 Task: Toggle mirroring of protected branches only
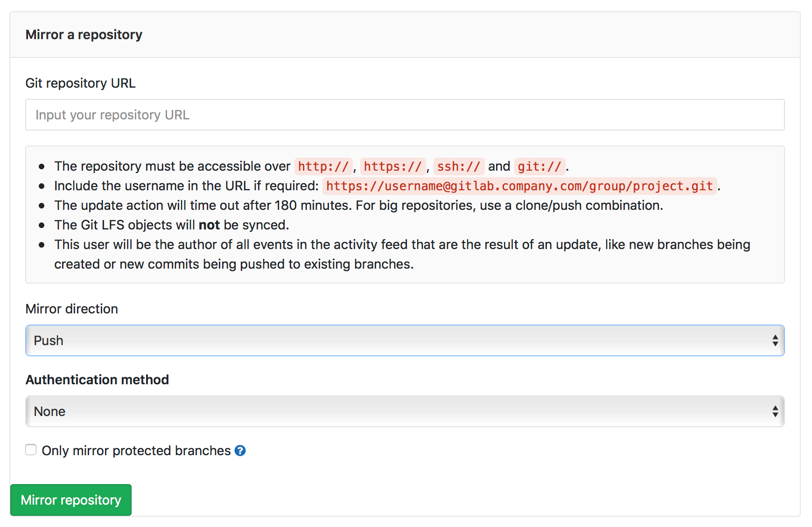tap(30, 450)
